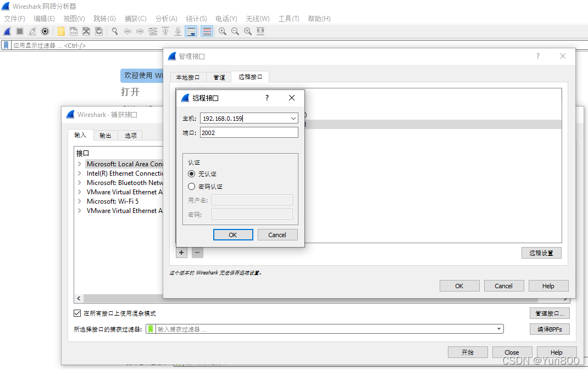Switch to the 本地接口 tab
The image size is (588, 370).
[188, 77]
